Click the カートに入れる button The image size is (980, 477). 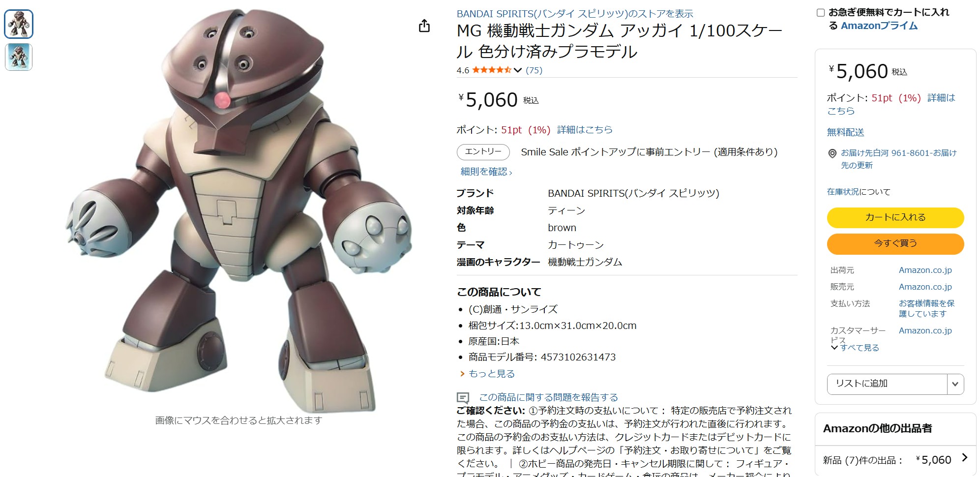click(895, 218)
